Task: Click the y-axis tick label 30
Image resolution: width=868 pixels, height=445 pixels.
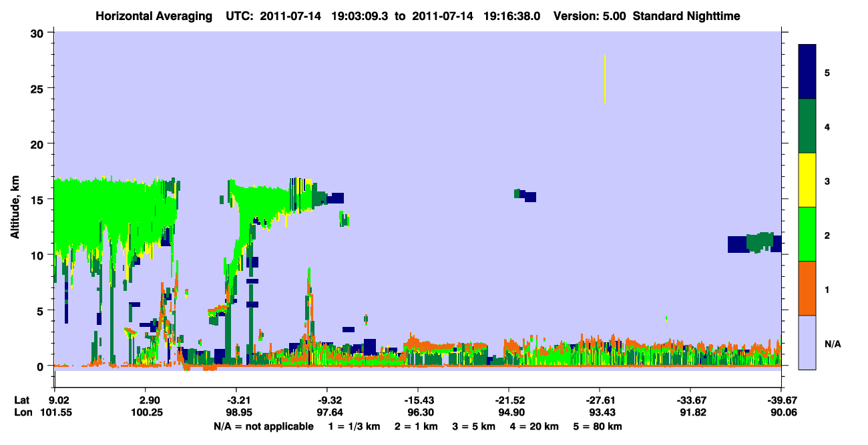Action: coord(39,33)
